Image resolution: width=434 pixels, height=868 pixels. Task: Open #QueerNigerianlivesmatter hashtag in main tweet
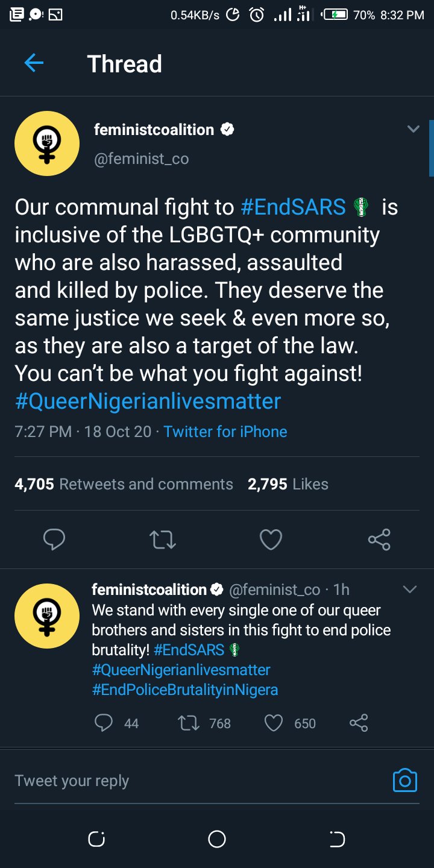tap(148, 401)
